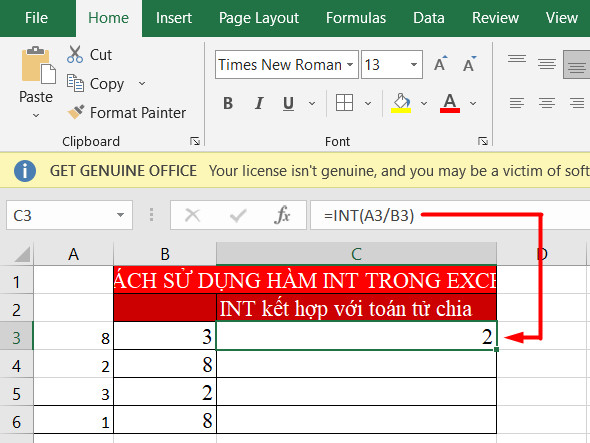Select column B header
The width and height of the screenshot is (590, 443).
click(165, 254)
